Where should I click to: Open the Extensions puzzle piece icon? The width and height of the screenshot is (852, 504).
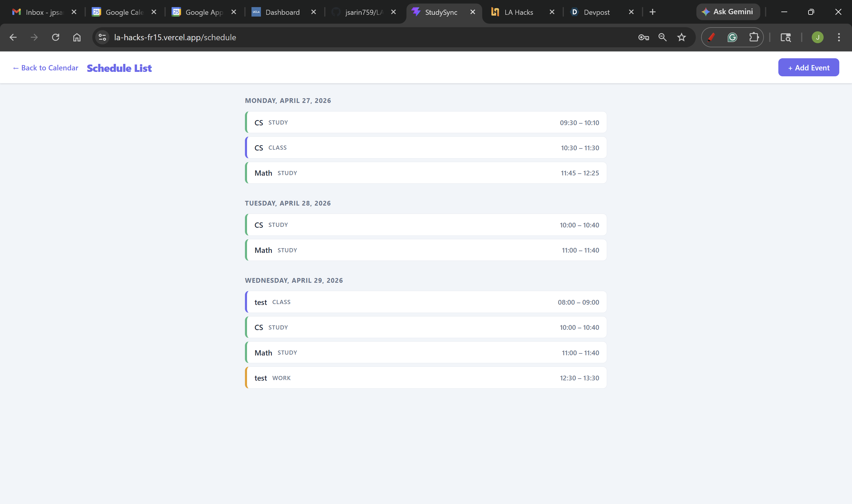[753, 37]
